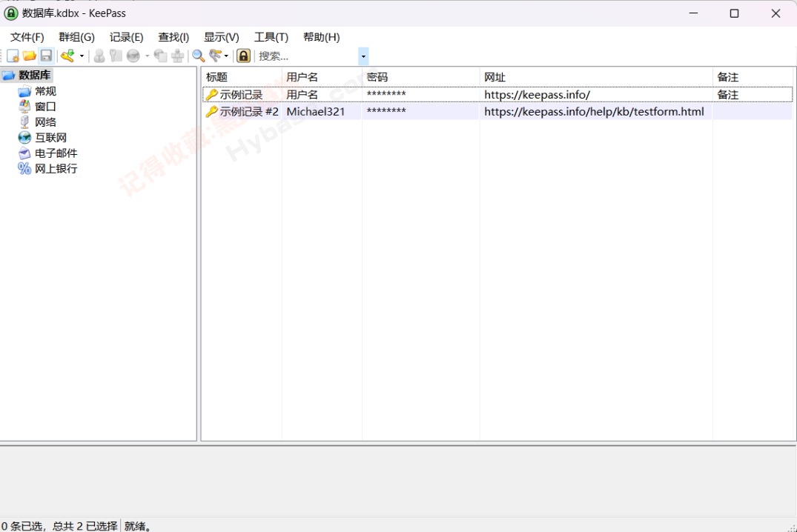Copy password toolbar icon

click(x=116, y=56)
